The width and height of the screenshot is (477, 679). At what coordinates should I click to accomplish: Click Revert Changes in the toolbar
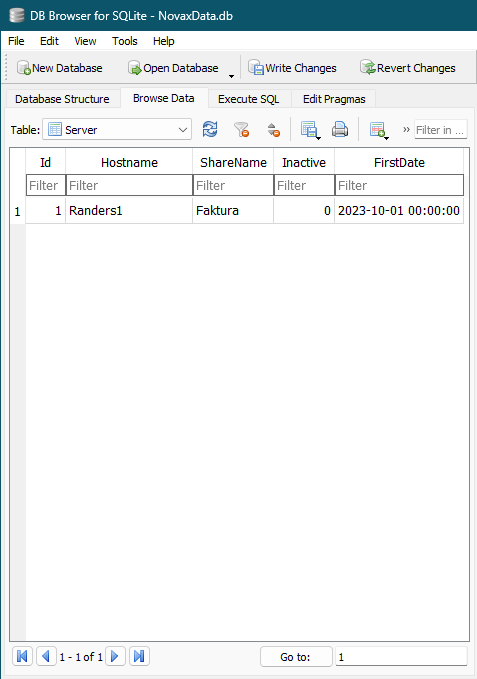pos(407,68)
